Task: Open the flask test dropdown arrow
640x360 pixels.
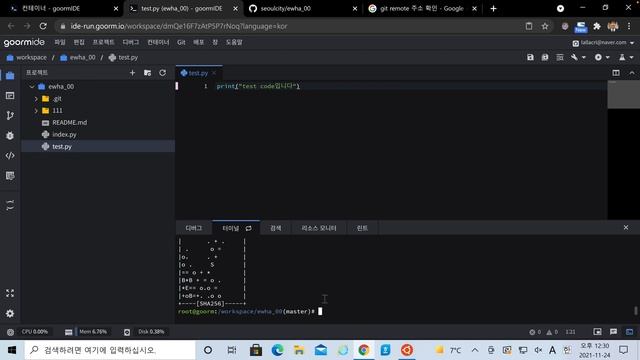Action: tap(631, 58)
